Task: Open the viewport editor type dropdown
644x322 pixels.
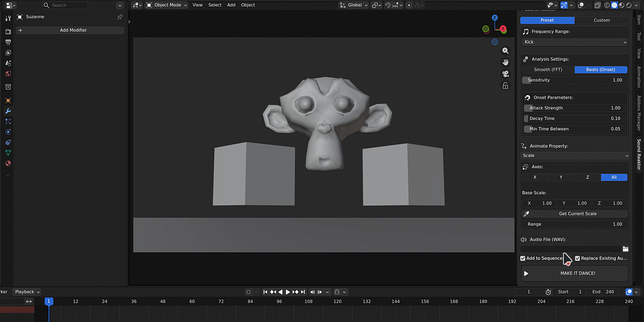Action: click(x=137, y=5)
